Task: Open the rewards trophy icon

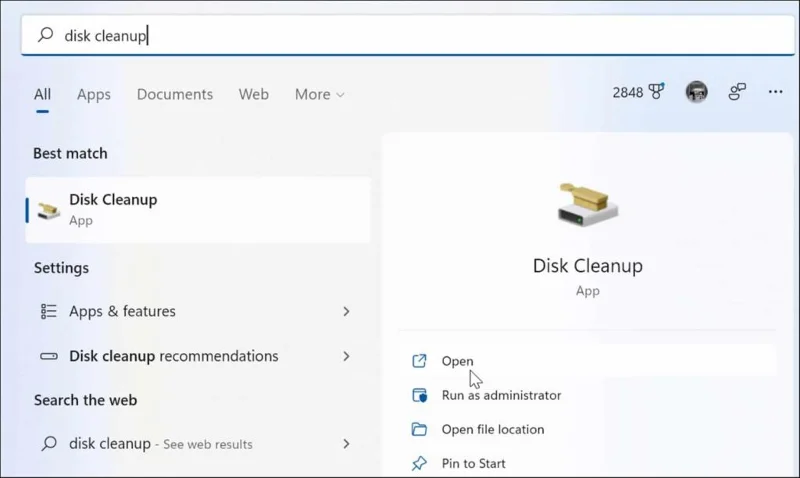Action: (x=656, y=91)
